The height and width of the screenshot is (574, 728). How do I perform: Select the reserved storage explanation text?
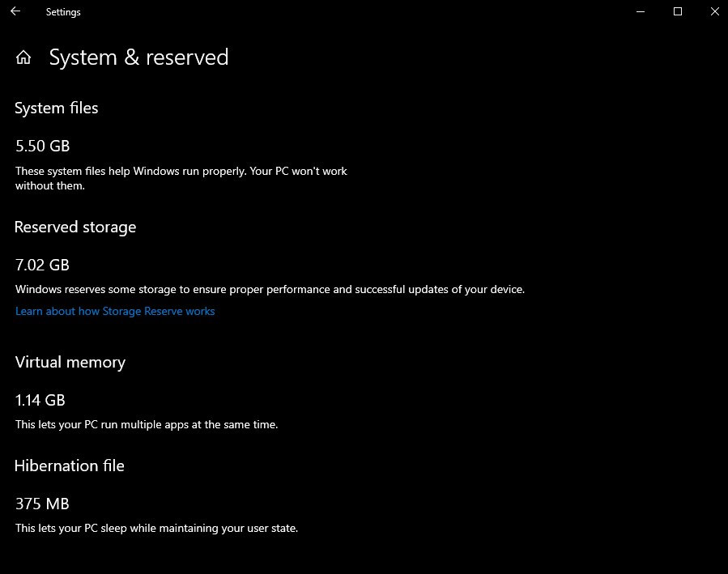point(270,289)
